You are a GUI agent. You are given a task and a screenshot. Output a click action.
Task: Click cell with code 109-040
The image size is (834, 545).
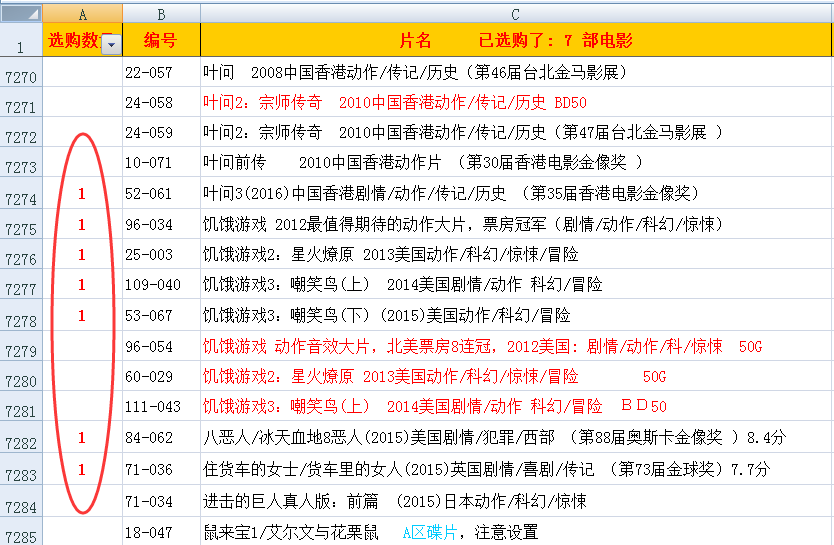pyautogui.click(x=161, y=284)
